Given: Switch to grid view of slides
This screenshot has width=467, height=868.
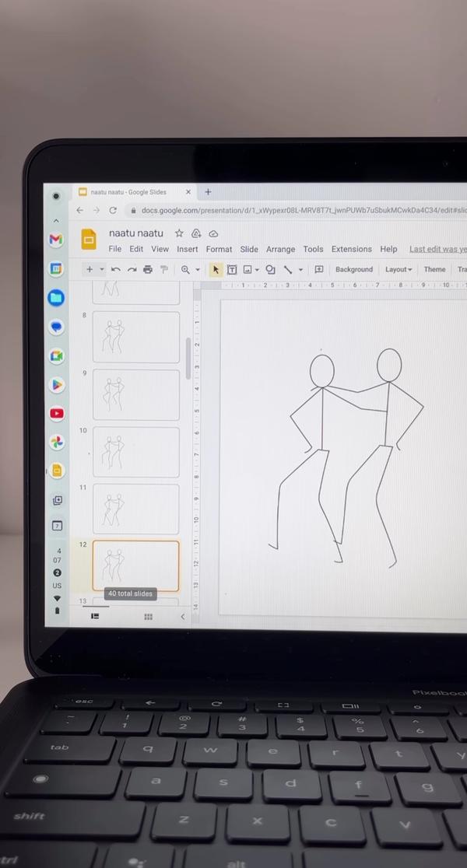Looking at the screenshot, I should pos(148,616).
